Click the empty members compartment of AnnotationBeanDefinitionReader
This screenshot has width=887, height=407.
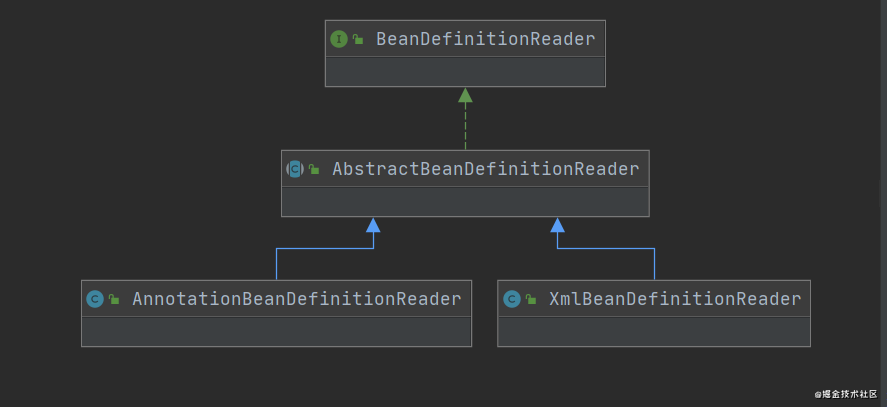point(276,332)
